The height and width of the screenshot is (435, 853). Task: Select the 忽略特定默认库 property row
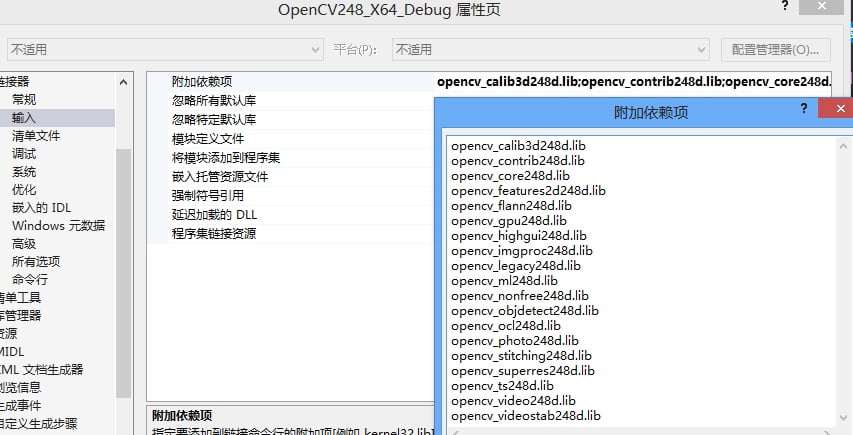[x=214, y=120]
